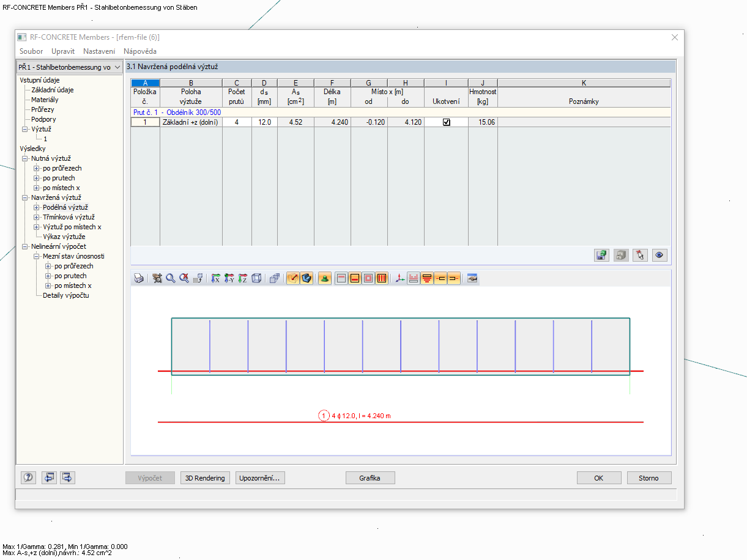The image size is (747, 560).
Task: Click the greyed Výpočet button
Action: 150,478
